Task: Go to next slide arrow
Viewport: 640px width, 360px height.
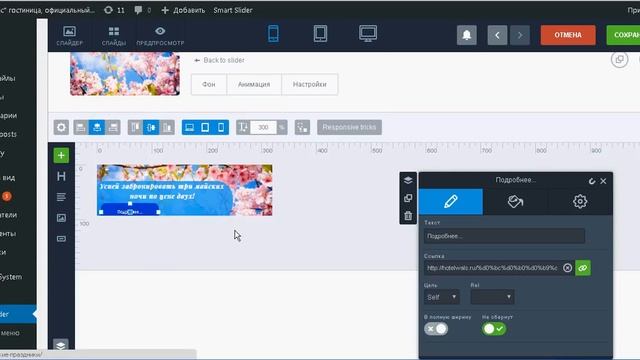Action: (520, 35)
